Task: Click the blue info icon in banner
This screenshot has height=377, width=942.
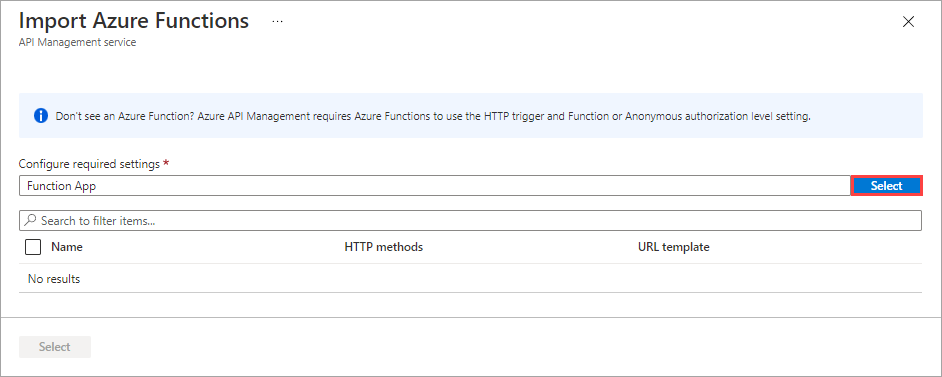Action: pos(41,116)
